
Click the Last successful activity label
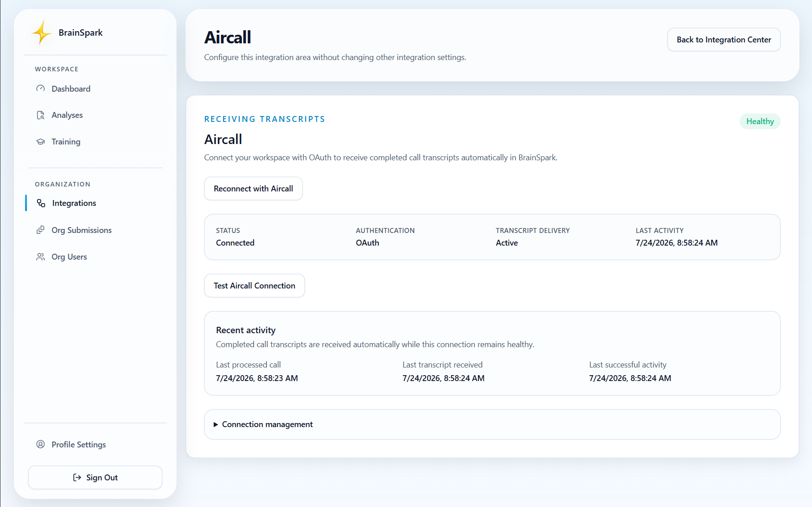[628, 365]
